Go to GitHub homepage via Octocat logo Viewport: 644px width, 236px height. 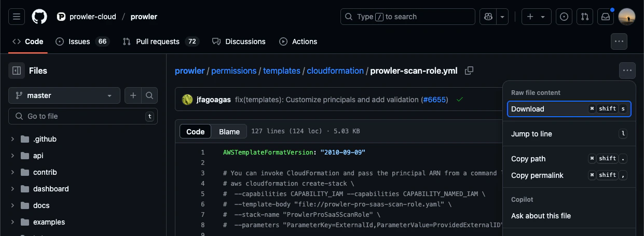pos(39,17)
